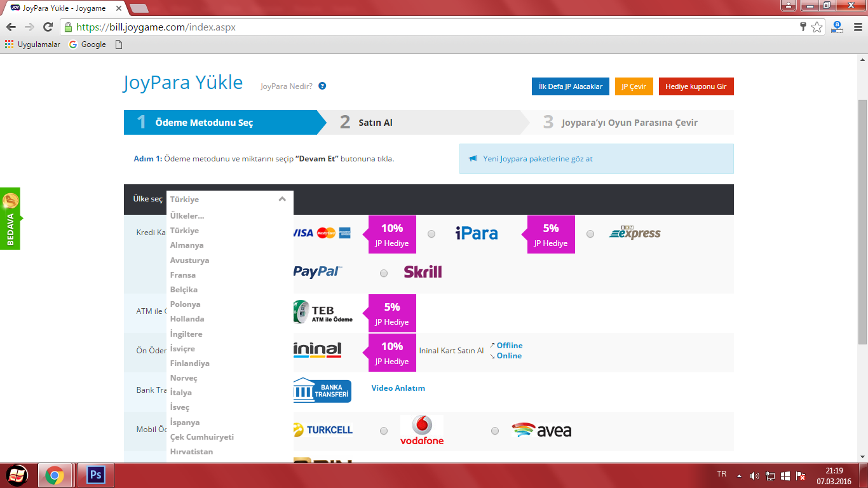Choose Almanya from the country list
The width and height of the screenshot is (868, 488).
click(x=187, y=245)
